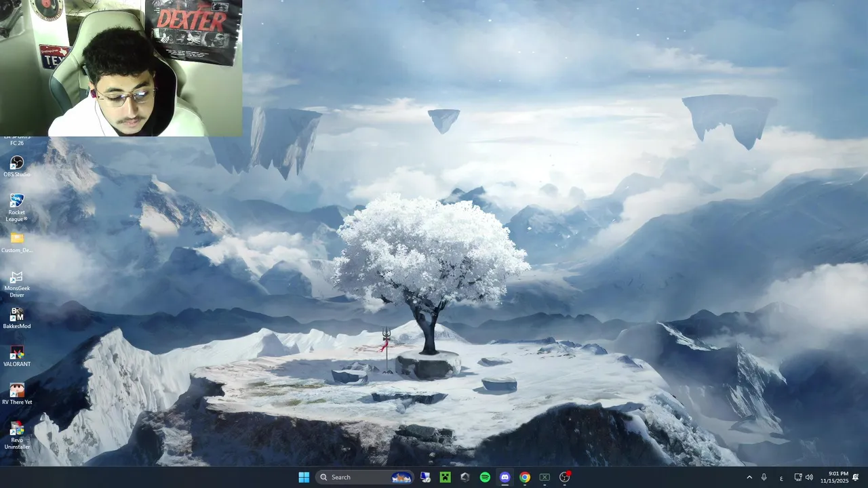This screenshot has height=488, width=868.
Task: Select the Revo Uninstaller shortcut
Action: 17,435
